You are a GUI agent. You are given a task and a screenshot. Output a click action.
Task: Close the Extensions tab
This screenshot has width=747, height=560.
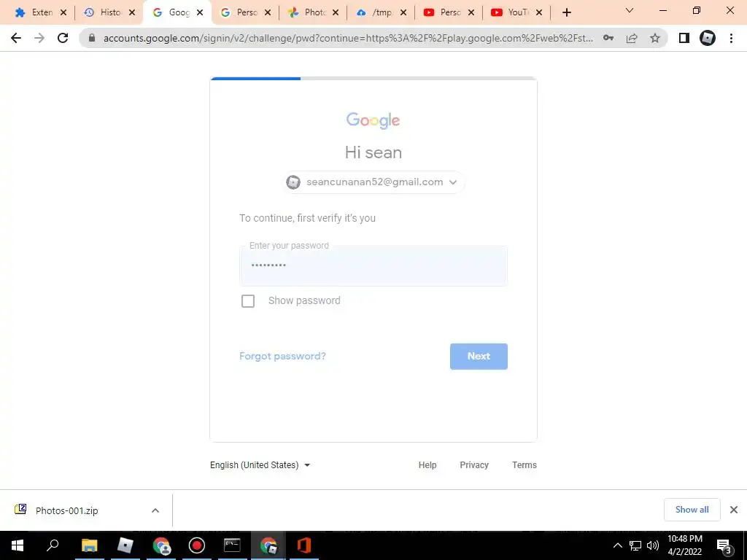63,13
